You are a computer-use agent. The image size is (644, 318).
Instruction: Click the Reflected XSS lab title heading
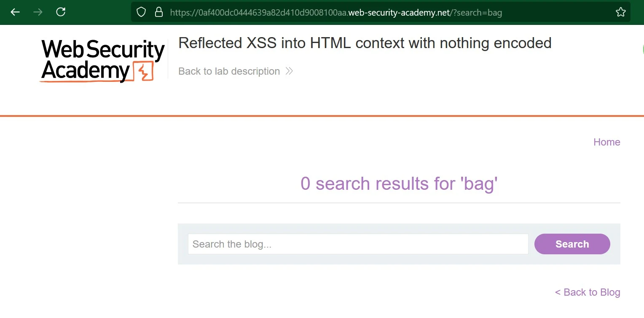coord(365,43)
